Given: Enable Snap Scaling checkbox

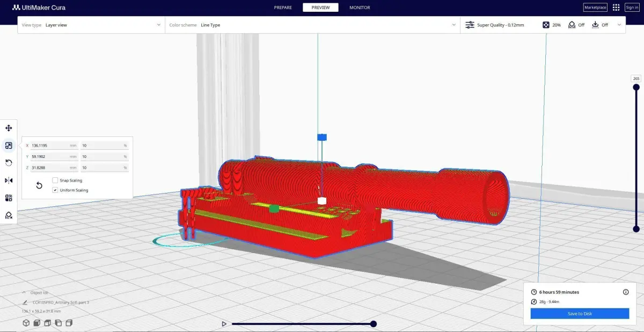Looking at the screenshot, I should coord(55,181).
